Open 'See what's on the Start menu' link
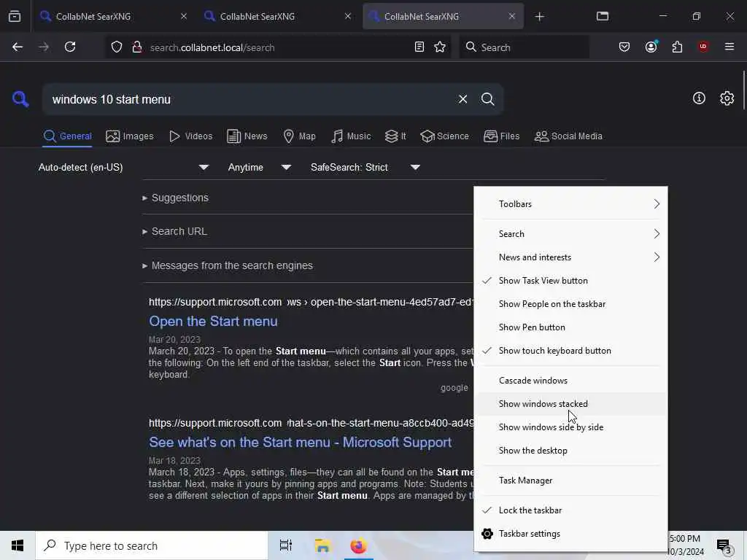747x560 pixels. tap(300, 443)
